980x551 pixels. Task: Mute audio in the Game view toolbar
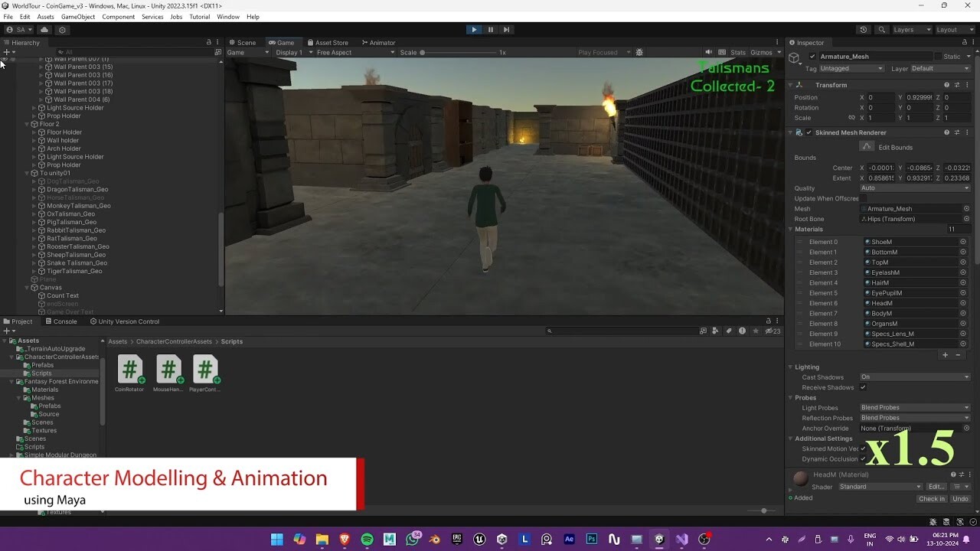[707, 52]
